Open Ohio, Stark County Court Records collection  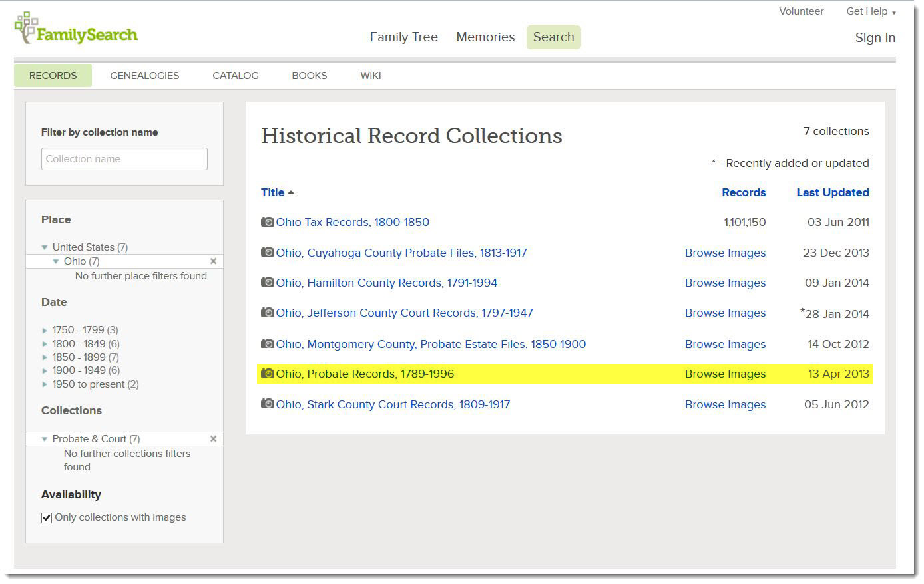pyautogui.click(x=393, y=404)
